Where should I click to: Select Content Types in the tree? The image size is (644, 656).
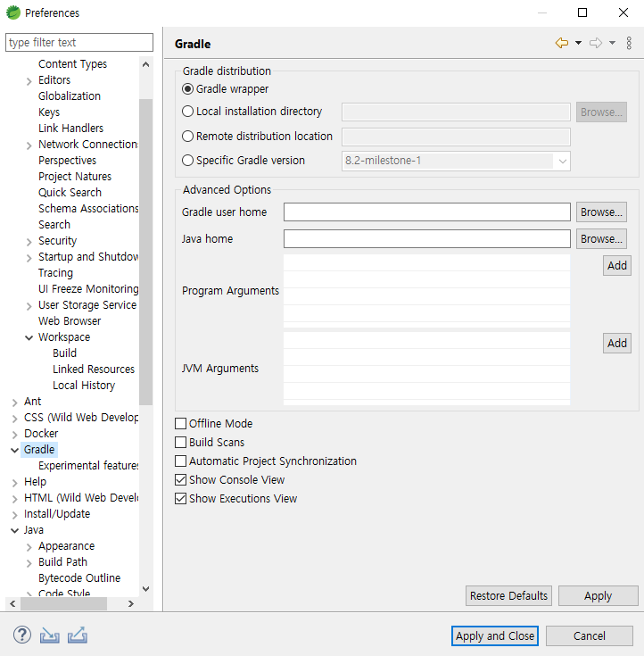(x=72, y=64)
